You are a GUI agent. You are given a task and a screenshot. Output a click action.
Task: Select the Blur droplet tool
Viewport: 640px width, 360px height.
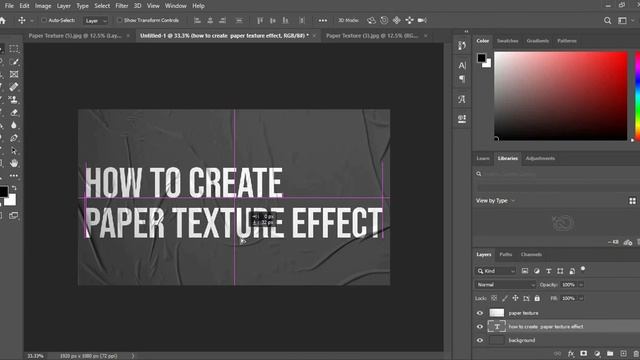[14, 125]
